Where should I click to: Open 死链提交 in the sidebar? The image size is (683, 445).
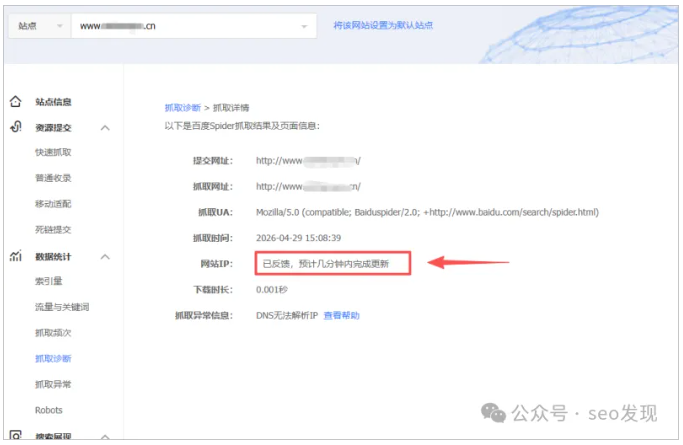pyautogui.click(x=53, y=229)
